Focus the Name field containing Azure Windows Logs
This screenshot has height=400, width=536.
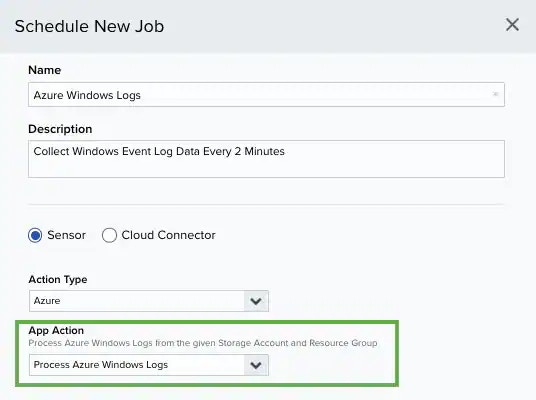coord(266,94)
